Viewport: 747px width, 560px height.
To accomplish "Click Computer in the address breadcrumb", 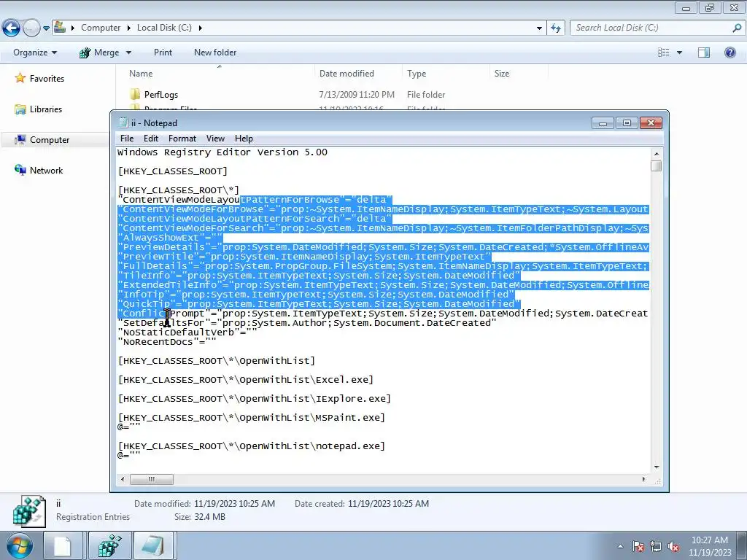I will point(101,28).
